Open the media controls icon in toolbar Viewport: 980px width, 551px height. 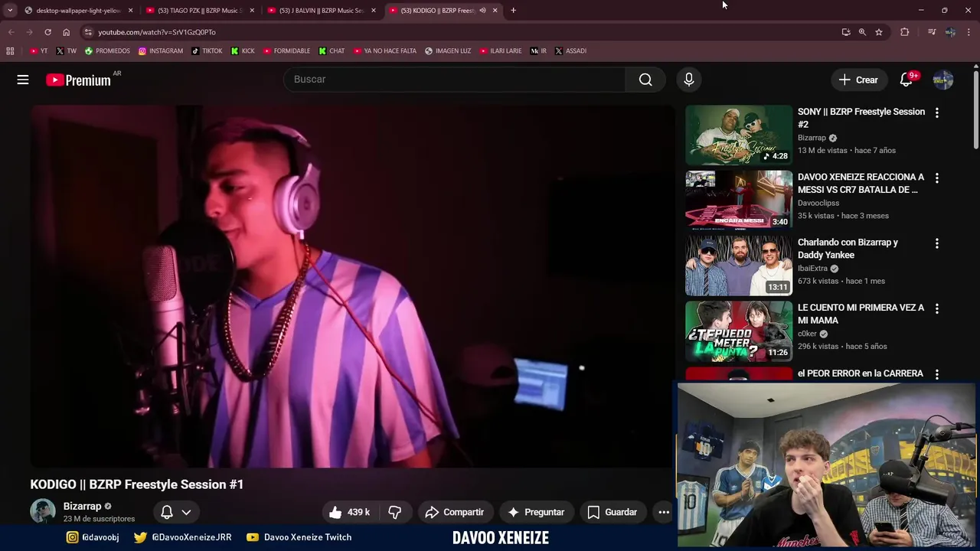point(932,32)
